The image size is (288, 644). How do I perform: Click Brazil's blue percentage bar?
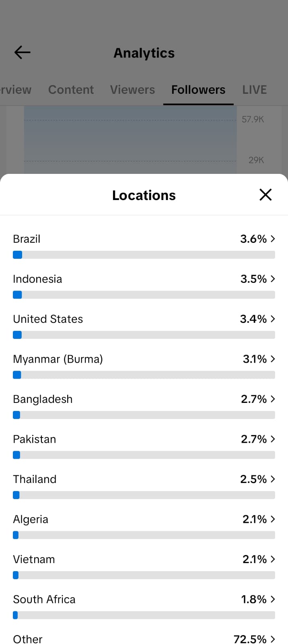pyautogui.click(x=17, y=255)
